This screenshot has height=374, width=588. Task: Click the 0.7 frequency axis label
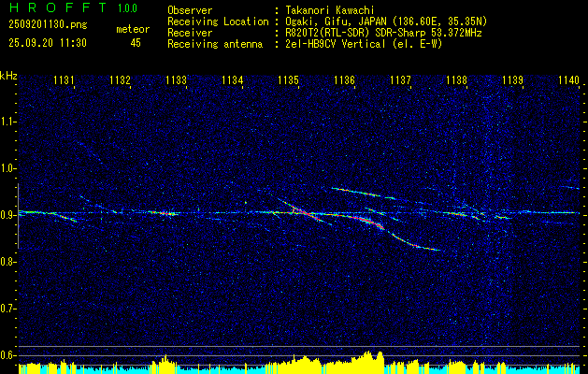(7, 309)
